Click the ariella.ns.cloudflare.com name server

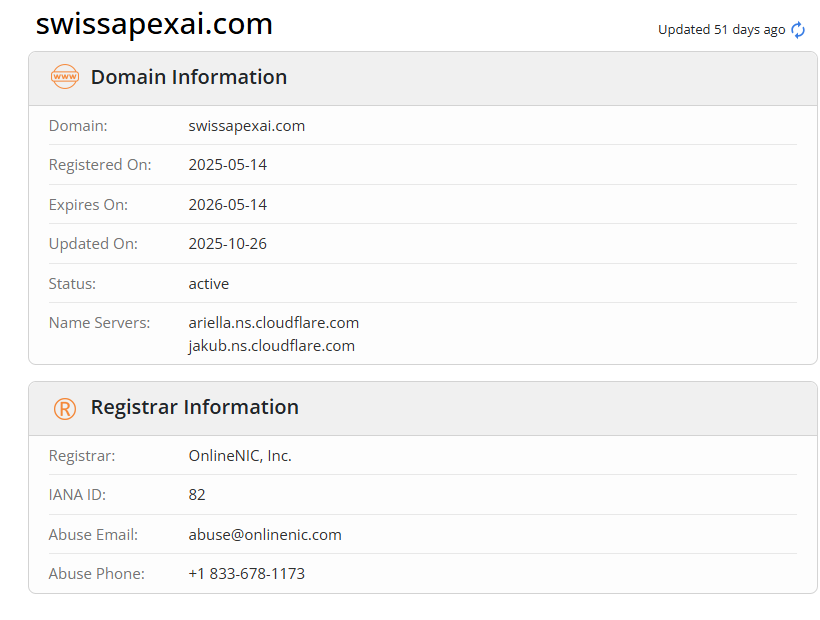[x=274, y=323]
